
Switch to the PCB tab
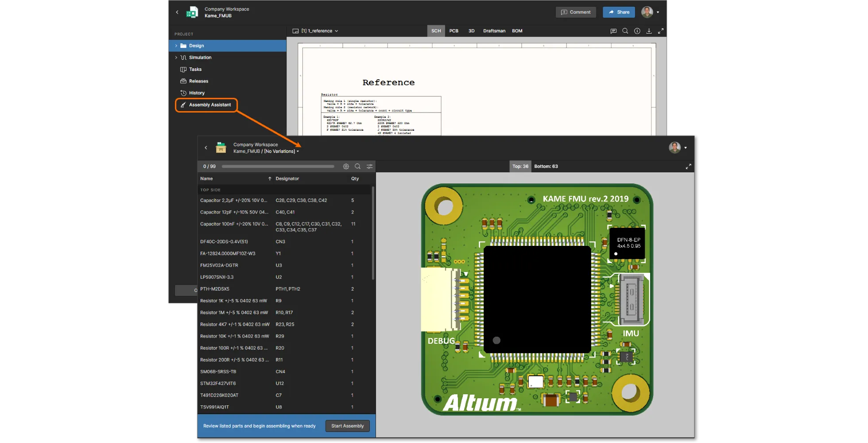click(454, 31)
